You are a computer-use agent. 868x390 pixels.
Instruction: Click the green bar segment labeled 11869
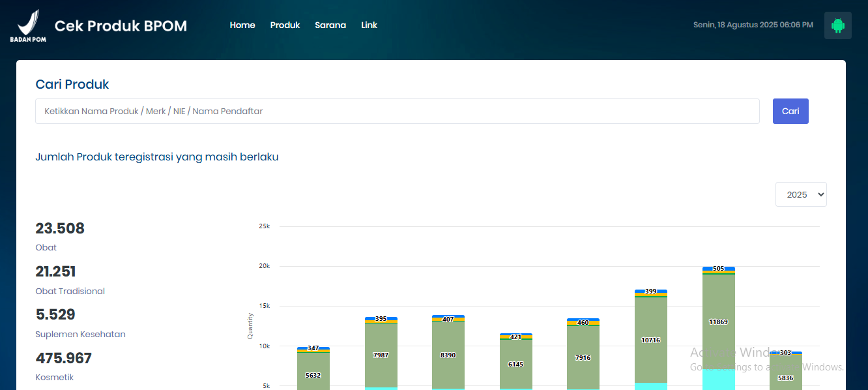tap(718, 322)
